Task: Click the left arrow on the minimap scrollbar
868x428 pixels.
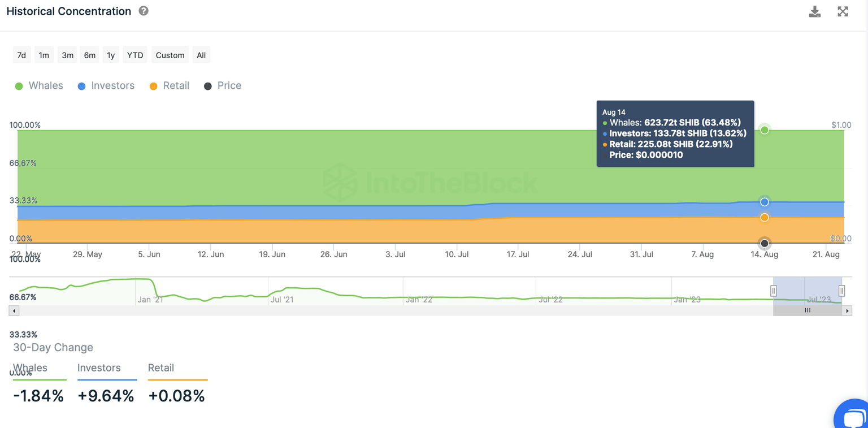Action: 13,310
